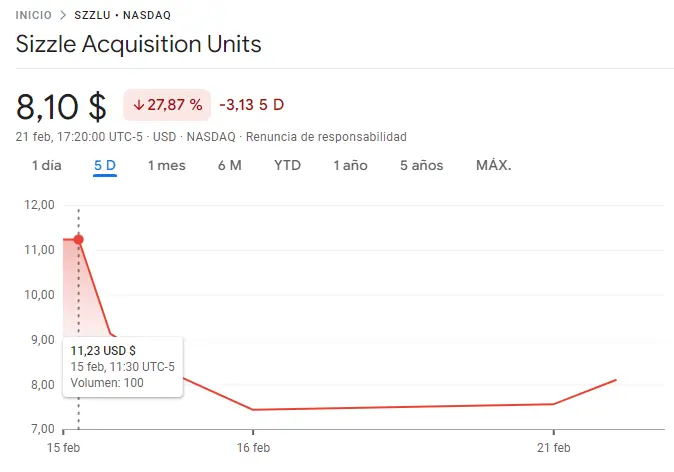The image size is (674, 472).
Task: Open the Renuncia de responsabilidad link
Action: pos(326,137)
